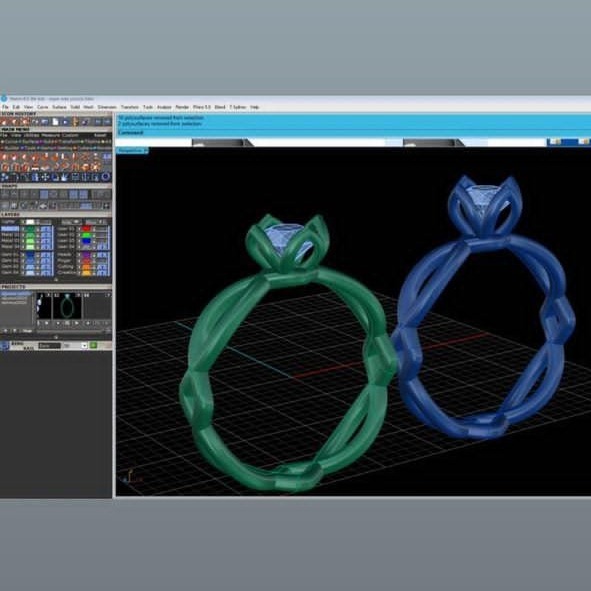
Task: Open the Curve menu in the top menu bar
Action: [x=43, y=107]
